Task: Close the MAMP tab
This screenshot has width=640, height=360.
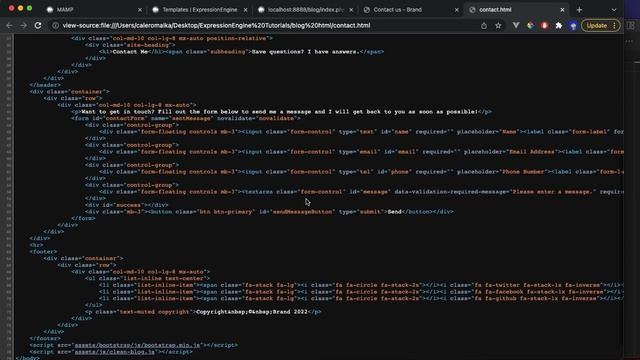Action: [x=140, y=10]
